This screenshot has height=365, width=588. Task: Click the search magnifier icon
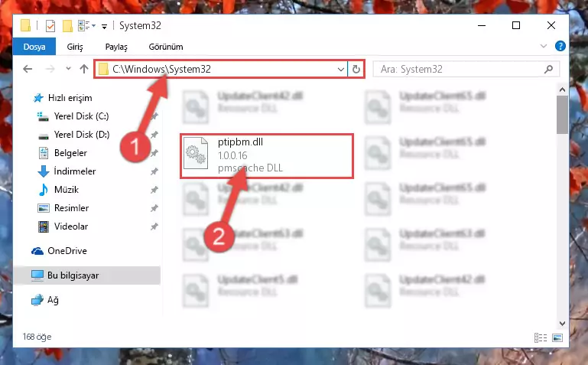(548, 69)
